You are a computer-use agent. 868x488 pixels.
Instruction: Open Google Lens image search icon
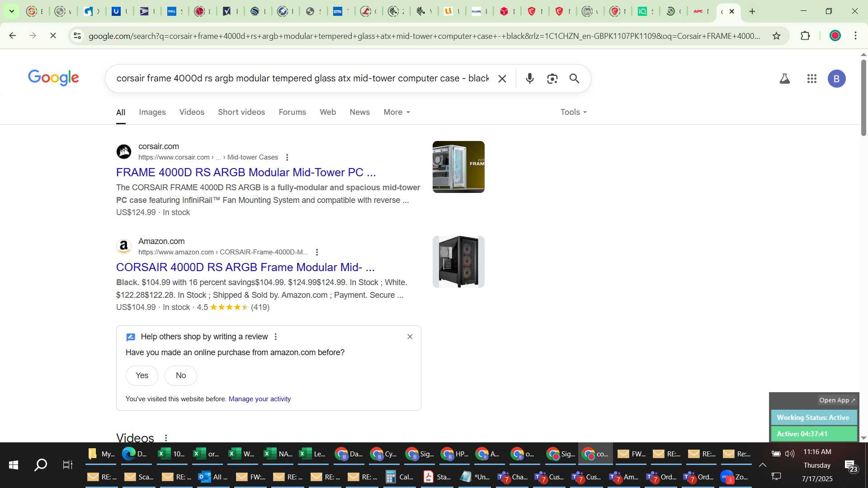click(552, 79)
